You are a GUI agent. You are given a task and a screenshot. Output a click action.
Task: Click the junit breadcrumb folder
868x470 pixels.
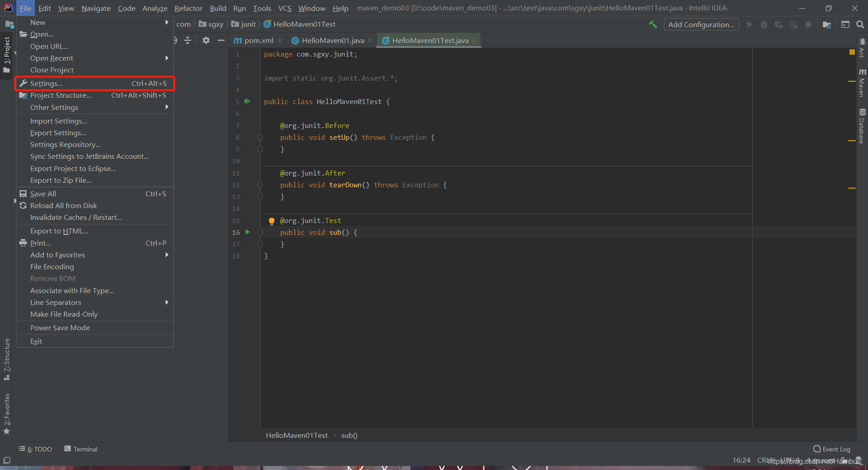(x=244, y=24)
